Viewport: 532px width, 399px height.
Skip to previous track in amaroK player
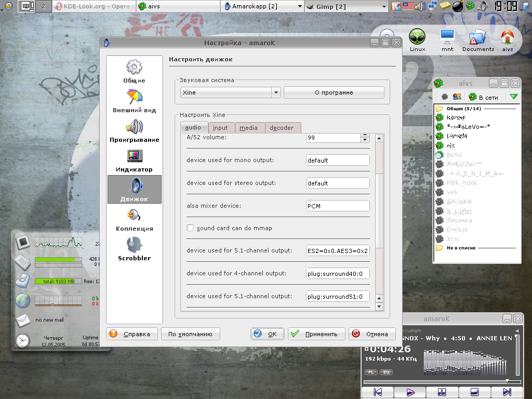(x=378, y=392)
